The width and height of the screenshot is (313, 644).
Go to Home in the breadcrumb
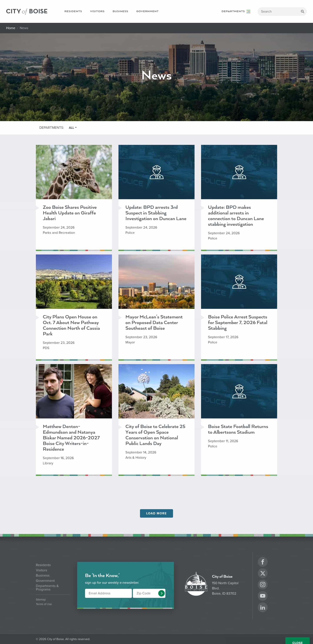10,28
